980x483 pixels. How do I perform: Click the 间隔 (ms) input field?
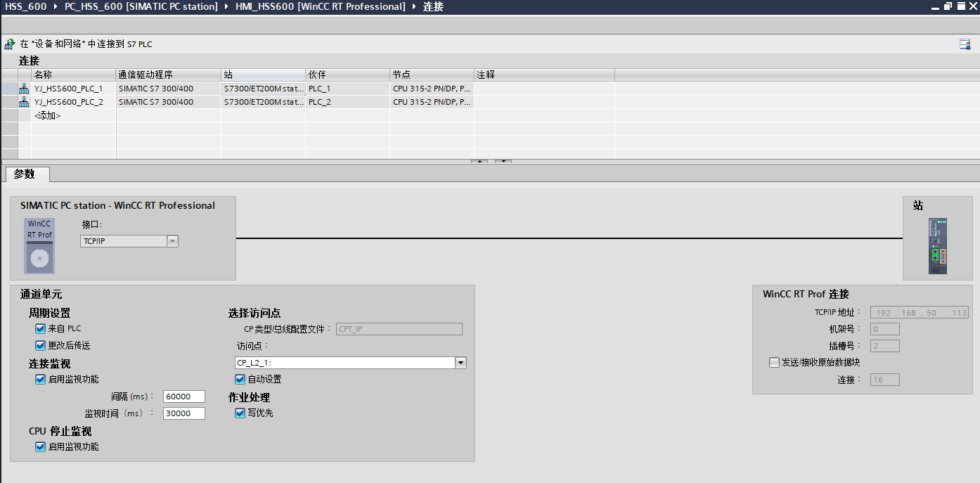click(x=183, y=397)
